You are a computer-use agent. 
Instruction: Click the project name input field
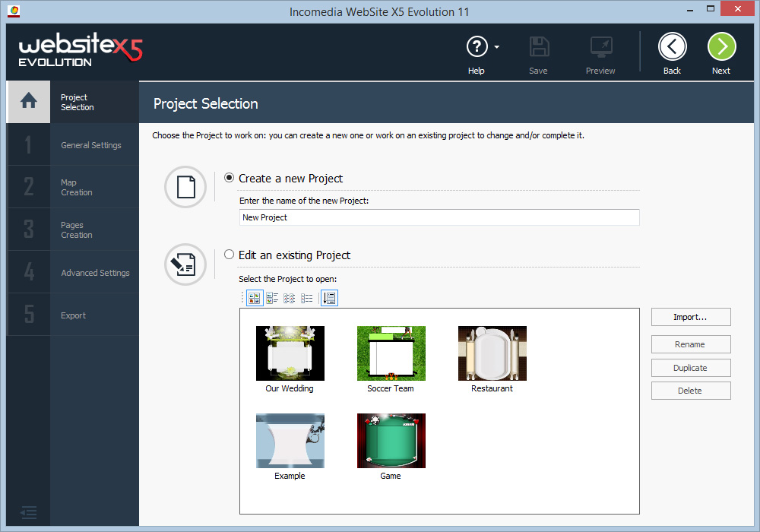(x=439, y=217)
